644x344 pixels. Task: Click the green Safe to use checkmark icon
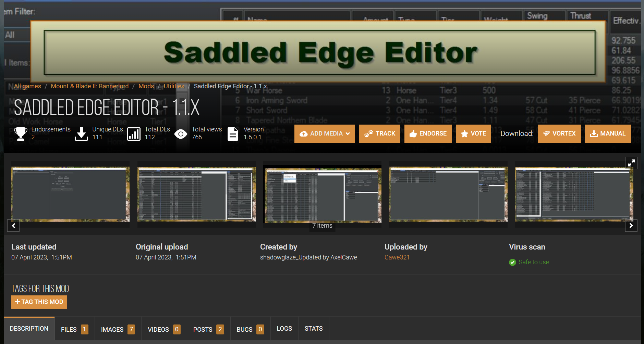[512, 262]
